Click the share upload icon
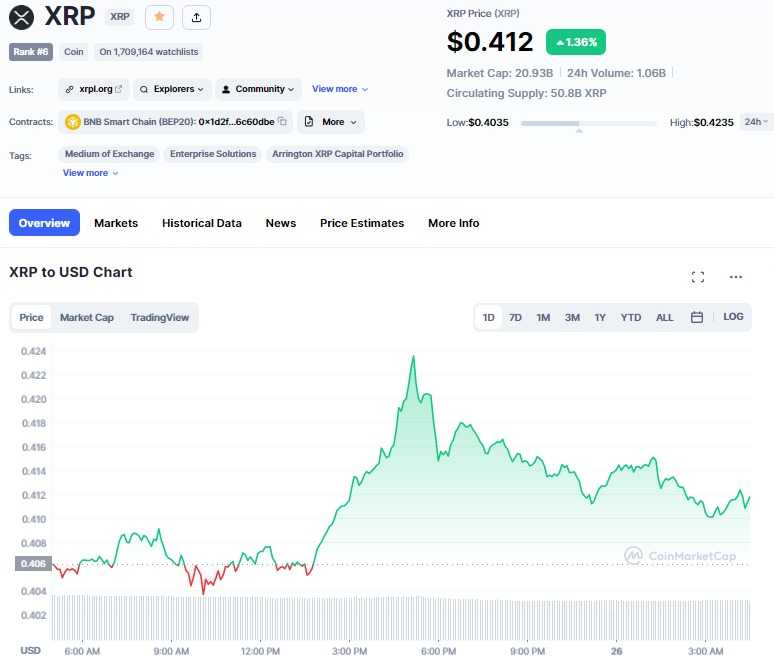The height and width of the screenshot is (656, 774). [196, 17]
